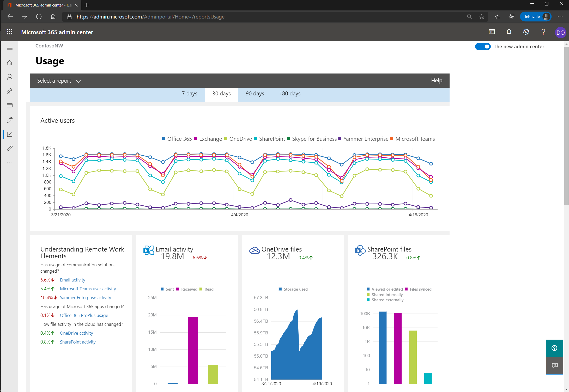Screen dimensions: 569x392
Task: Select the Billing card icon
Action: [10, 105]
